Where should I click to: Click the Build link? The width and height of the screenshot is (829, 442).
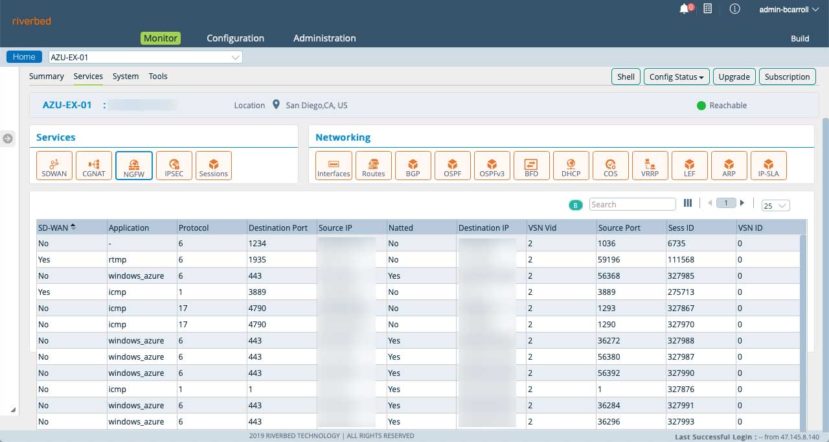(800, 39)
